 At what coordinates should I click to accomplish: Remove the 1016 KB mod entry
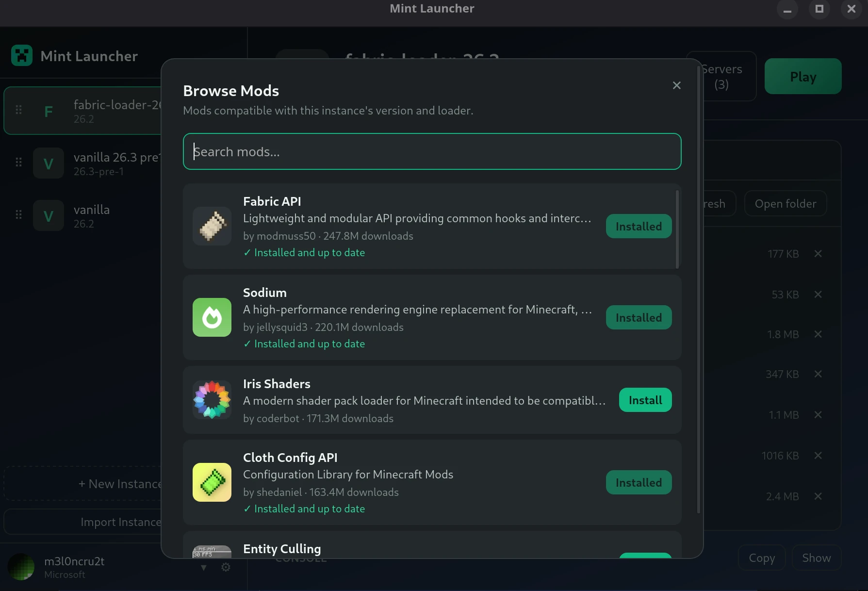(x=818, y=456)
